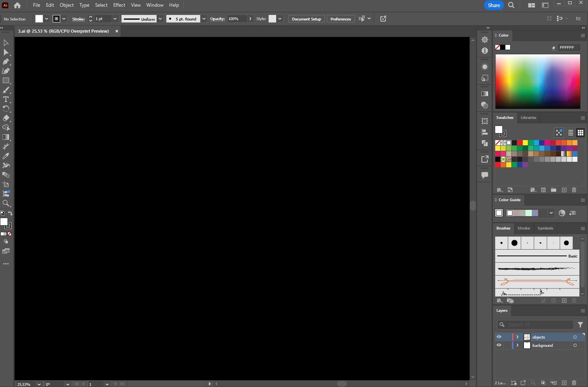The image size is (588, 387).
Task: Select the Rectangle tool
Action: 6,81
